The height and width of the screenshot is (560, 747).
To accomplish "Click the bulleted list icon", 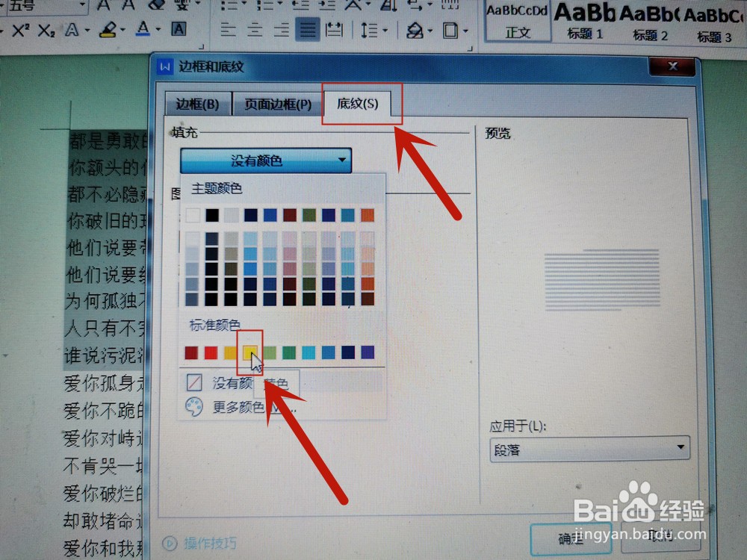I will (228, 4).
